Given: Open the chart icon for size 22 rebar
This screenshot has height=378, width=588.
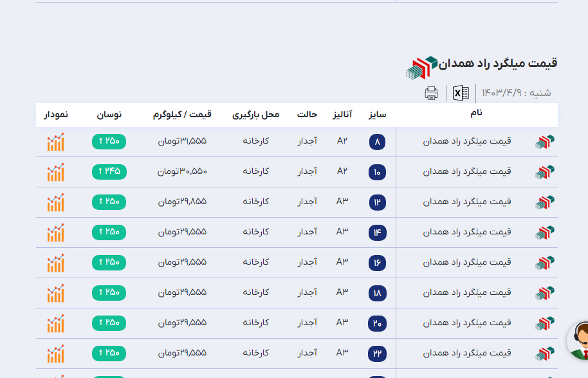Looking at the screenshot, I should click(x=56, y=354).
